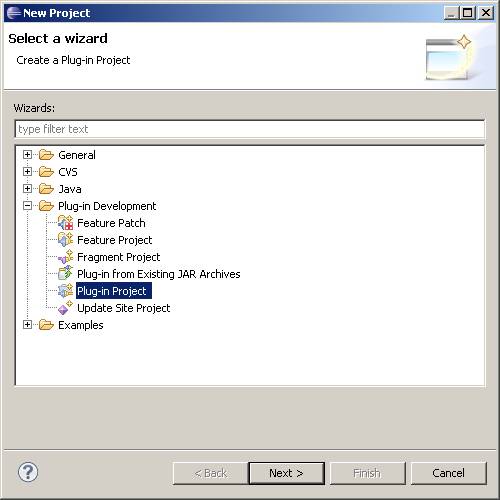Open help via the question mark icon
The height and width of the screenshot is (500, 500).
point(28,472)
